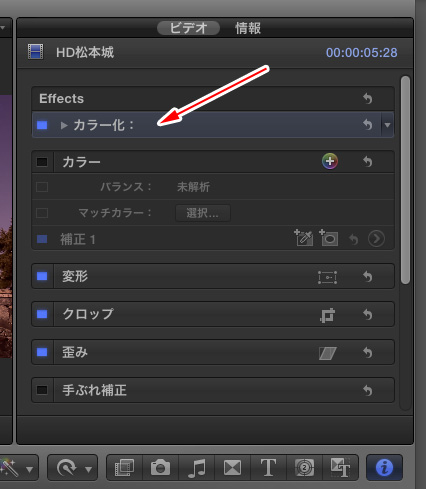Reset the クロップ parameters
The height and width of the screenshot is (489, 426).
367,314
